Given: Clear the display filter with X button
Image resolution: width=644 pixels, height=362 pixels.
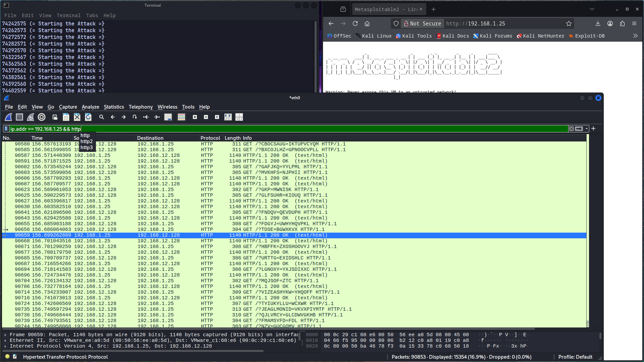Looking at the screenshot, I should (x=571, y=129).
